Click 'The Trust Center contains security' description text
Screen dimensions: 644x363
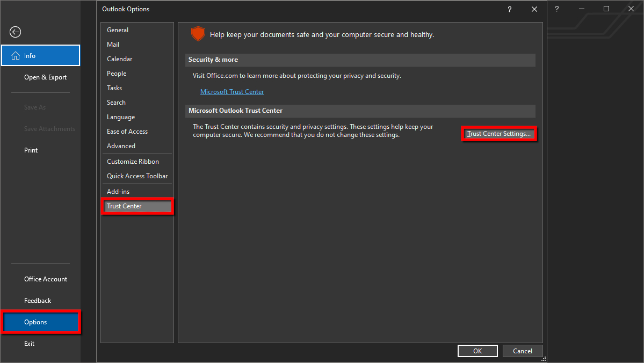pos(313,131)
